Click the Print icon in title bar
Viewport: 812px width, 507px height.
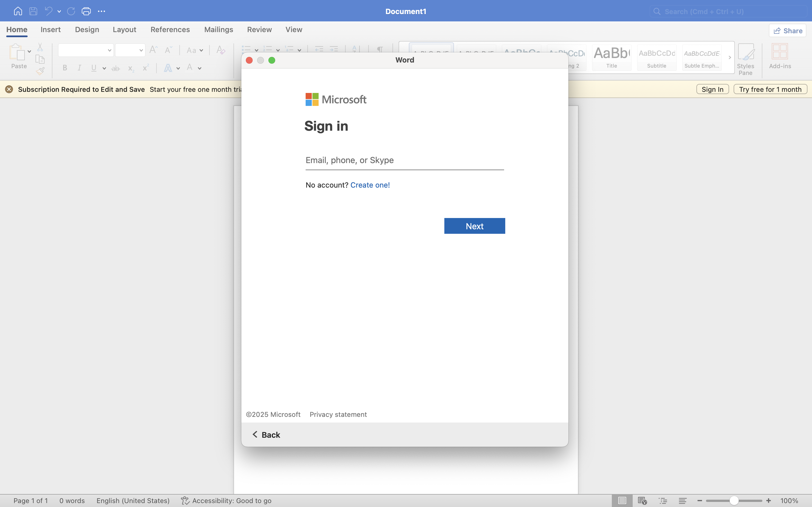(x=86, y=11)
